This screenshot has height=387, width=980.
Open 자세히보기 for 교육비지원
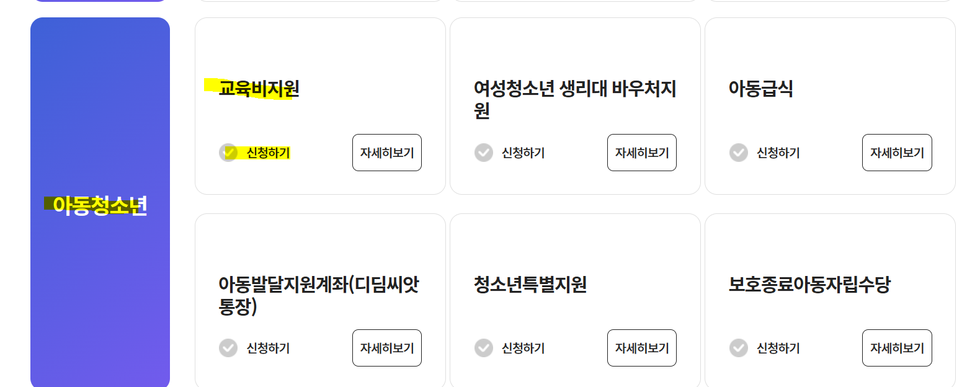pos(386,153)
